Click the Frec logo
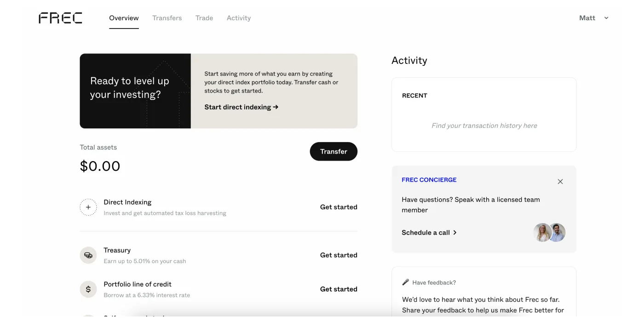Image resolution: width=644 pixels, height=322 pixels. (60, 18)
